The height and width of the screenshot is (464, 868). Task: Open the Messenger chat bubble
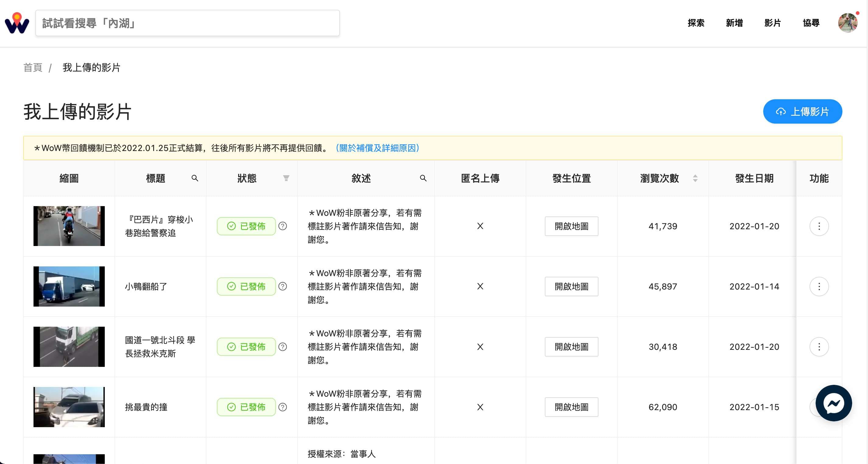point(833,403)
